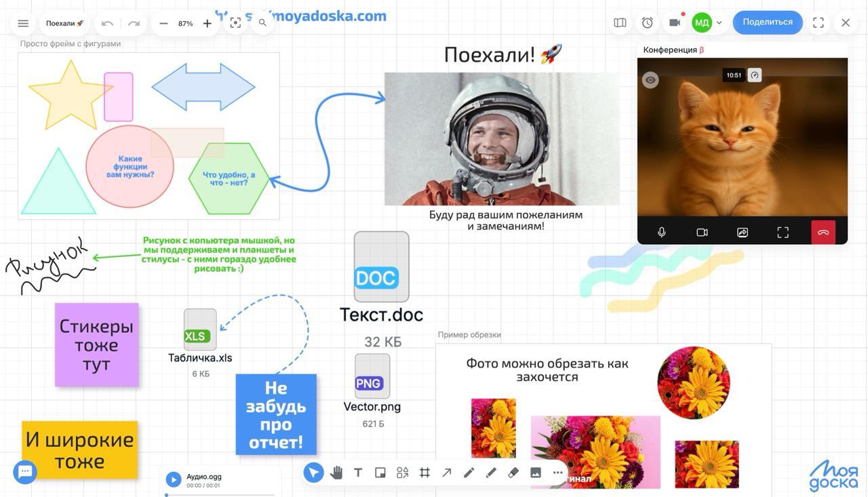This screenshot has width=868, height=497.
Task: Open more tools via three dots
Action: (x=557, y=473)
